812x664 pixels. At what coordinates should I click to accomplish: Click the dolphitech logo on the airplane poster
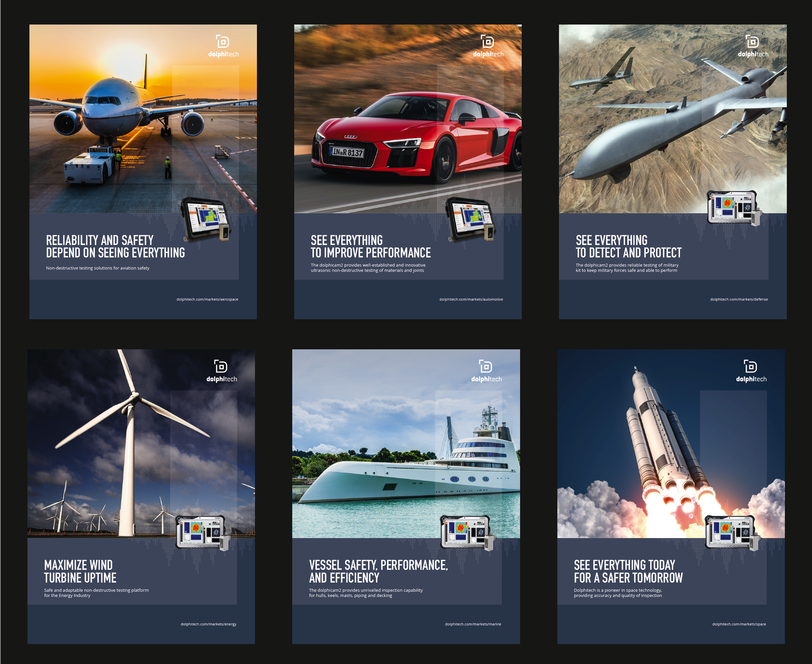coord(223,46)
